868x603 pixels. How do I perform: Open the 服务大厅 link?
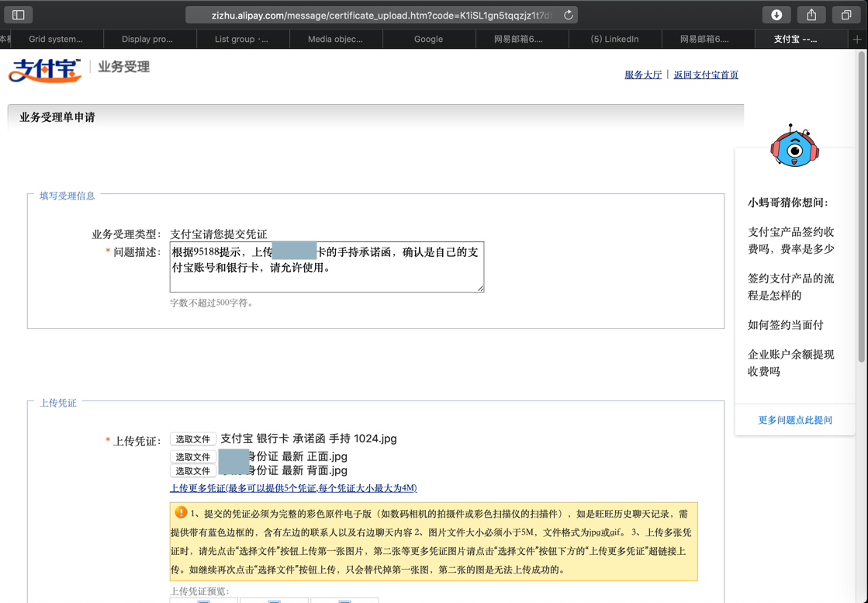(x=643, y=75)
